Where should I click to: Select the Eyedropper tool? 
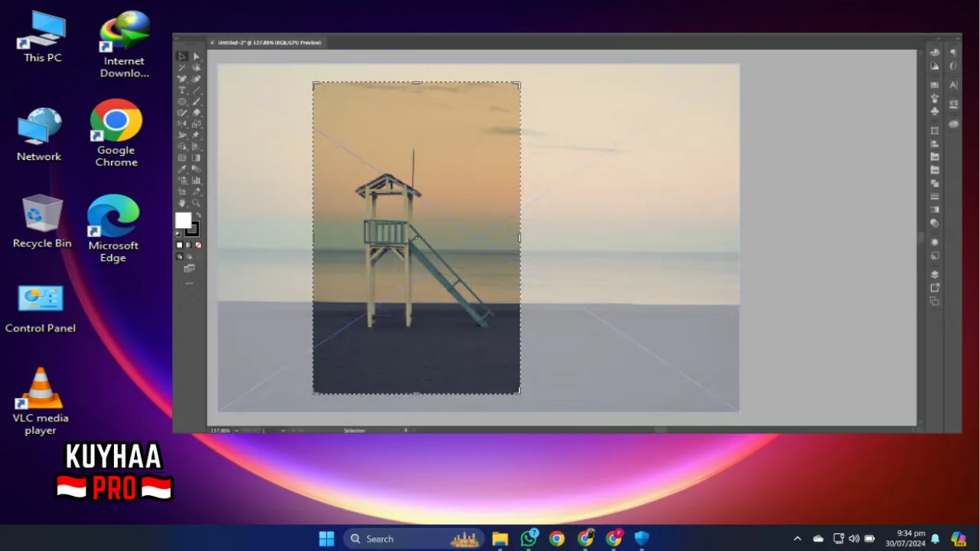pyautogui.click(x=181, y=169)
